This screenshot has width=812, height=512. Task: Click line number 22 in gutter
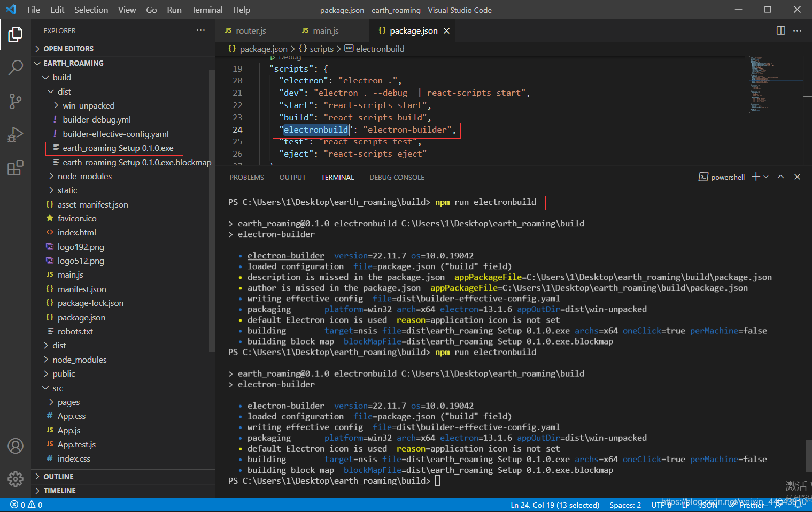point(237,105)
